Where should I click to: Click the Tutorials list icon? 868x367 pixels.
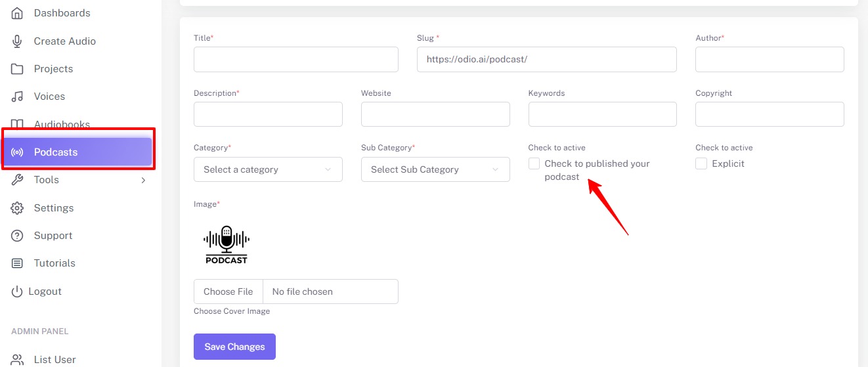click(x=18, y=263)
